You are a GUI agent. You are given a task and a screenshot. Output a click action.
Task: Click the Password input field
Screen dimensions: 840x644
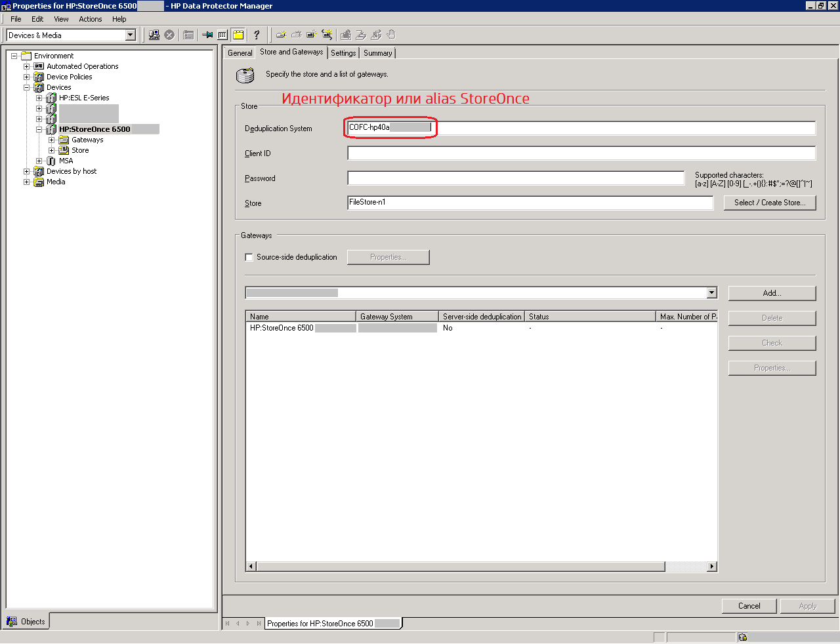tap(516, 178)
